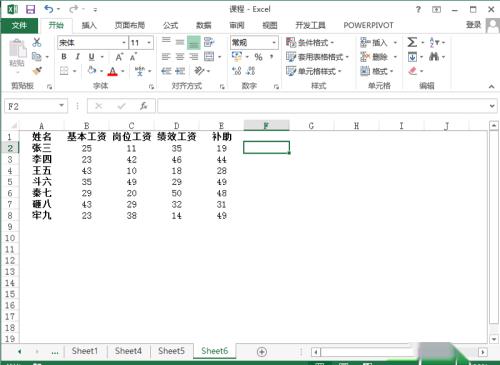500x365 pixels.
Task: Click into the formula bar
Action: tap(322, 106)
